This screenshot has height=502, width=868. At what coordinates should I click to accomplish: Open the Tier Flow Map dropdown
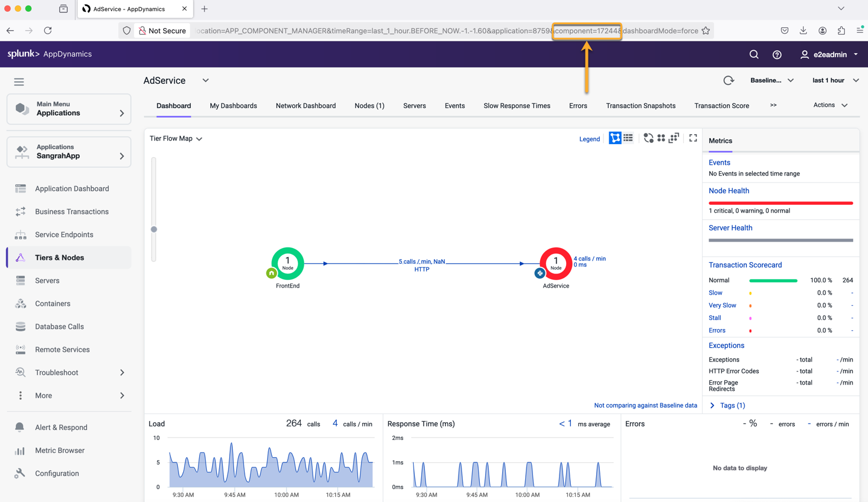(x=176, y=138)
